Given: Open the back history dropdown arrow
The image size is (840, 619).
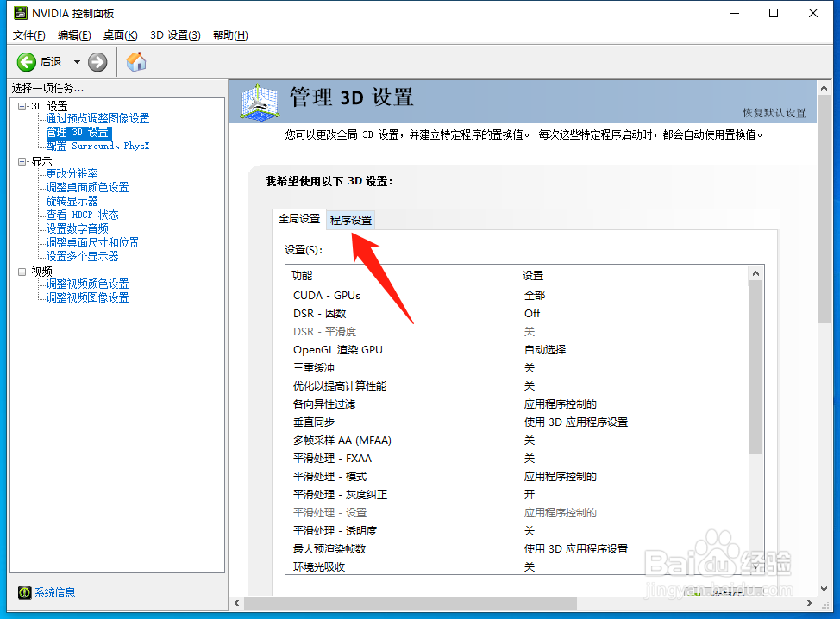Looking at the screenshot, I should pyautogui.click(x=77, y=62).
